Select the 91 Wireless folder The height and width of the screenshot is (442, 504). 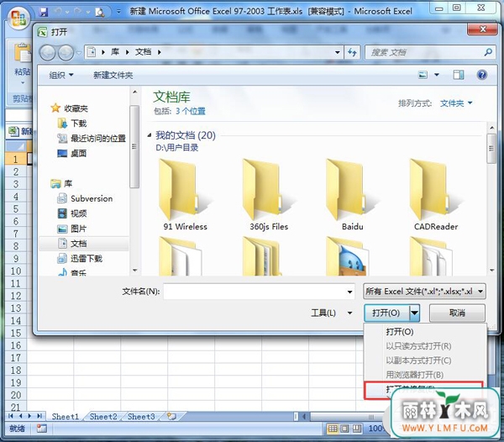pos(185,194)
